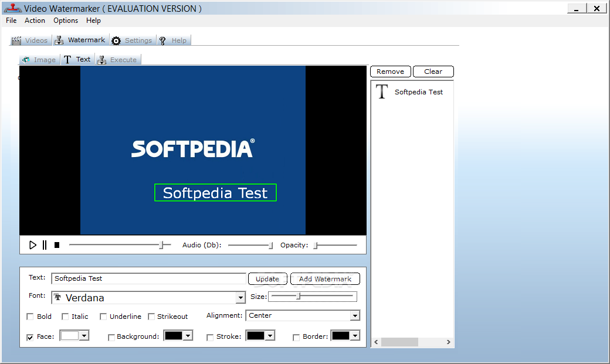The image size is (610, 364).
Task: Pause the video preview
Action: (45, 245)
